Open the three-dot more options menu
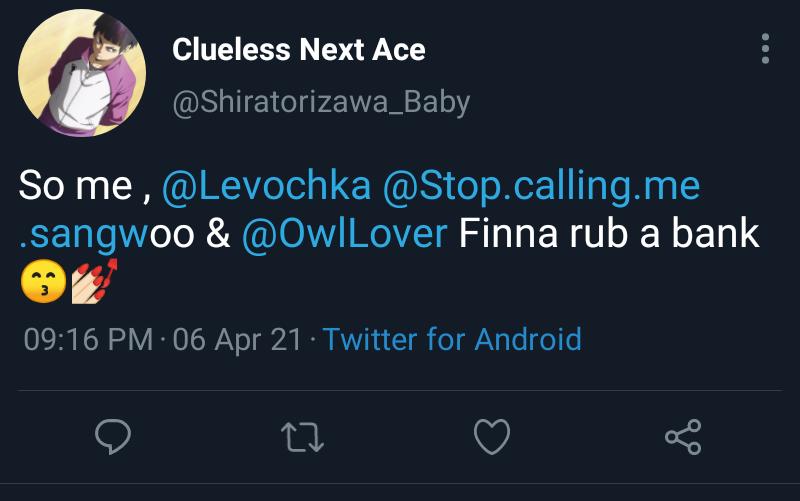The image size is (800, 501). pos(765,49)
